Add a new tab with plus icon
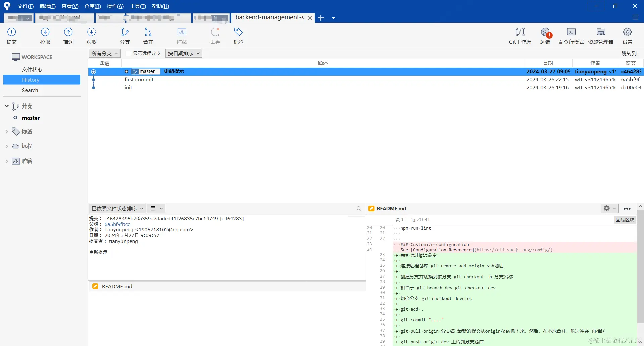 (321, 18)
